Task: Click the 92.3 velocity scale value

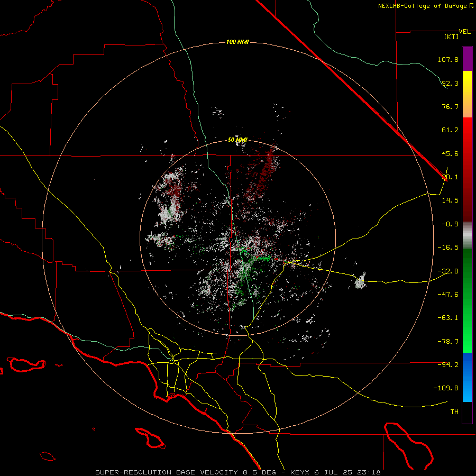Action: click(450, 83)
